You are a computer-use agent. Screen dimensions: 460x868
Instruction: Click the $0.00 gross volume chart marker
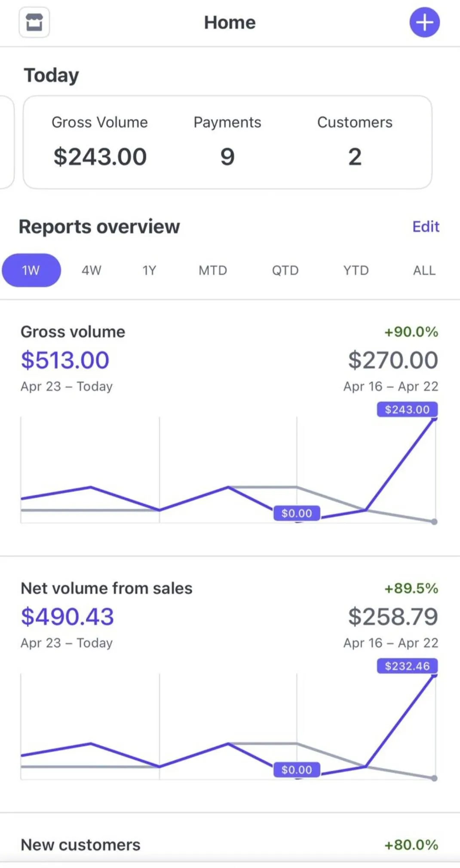pyautogui.click(x=297, y=513)
